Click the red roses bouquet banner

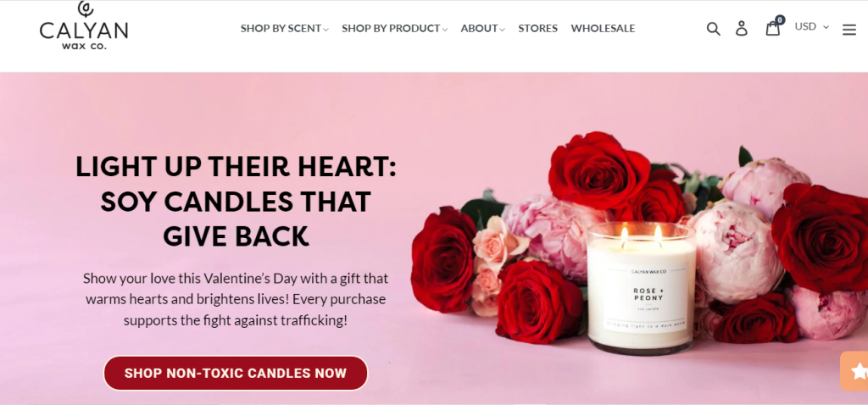640,244
